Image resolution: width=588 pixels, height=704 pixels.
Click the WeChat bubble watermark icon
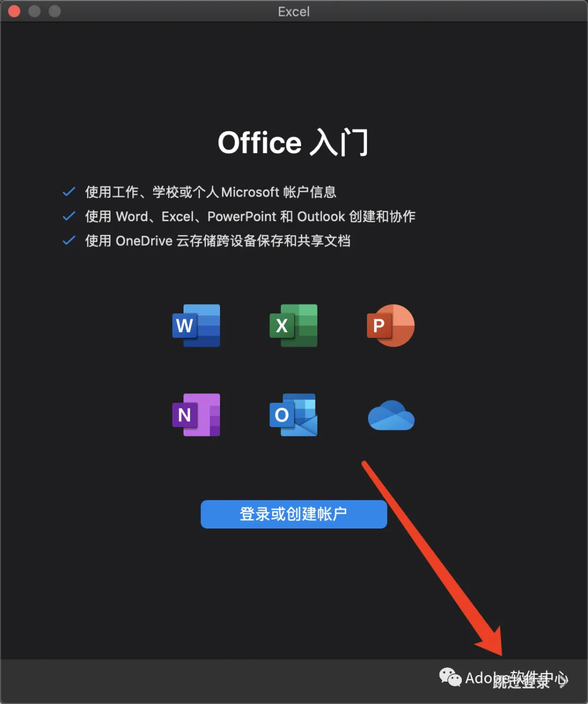pyautogui.click(x=450, y=677)
